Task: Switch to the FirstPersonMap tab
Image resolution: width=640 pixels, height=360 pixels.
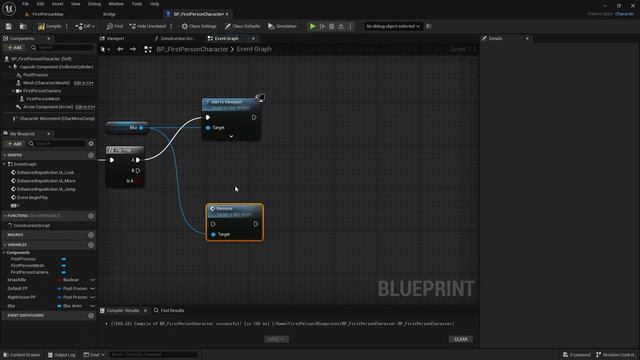Action: point(48,14)
